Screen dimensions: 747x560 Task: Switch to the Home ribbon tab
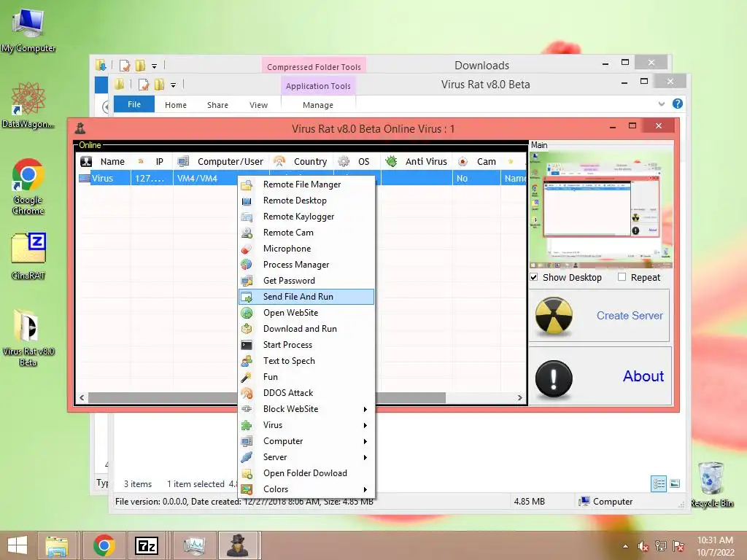point(176,105)
